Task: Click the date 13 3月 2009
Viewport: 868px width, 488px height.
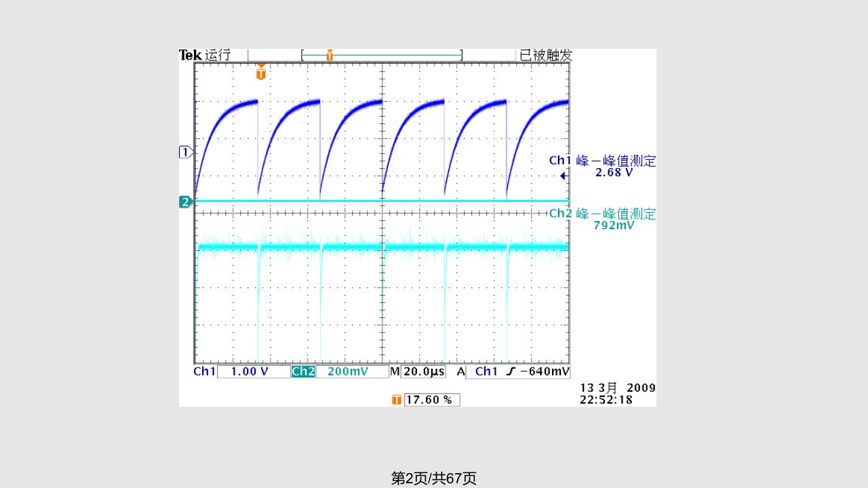Action: pos(618,388)
